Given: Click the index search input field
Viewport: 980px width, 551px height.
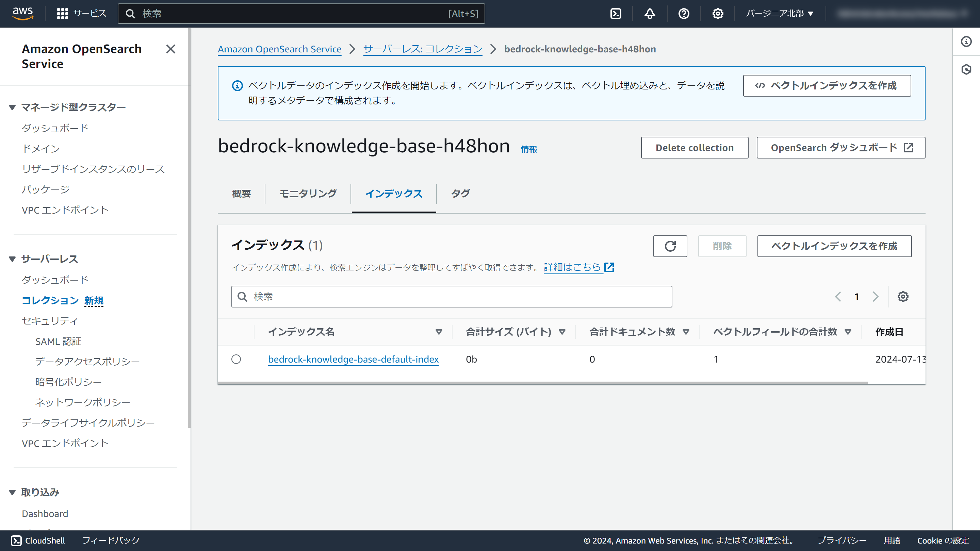Looking at the screenshot, I should (x=451, y=297).
